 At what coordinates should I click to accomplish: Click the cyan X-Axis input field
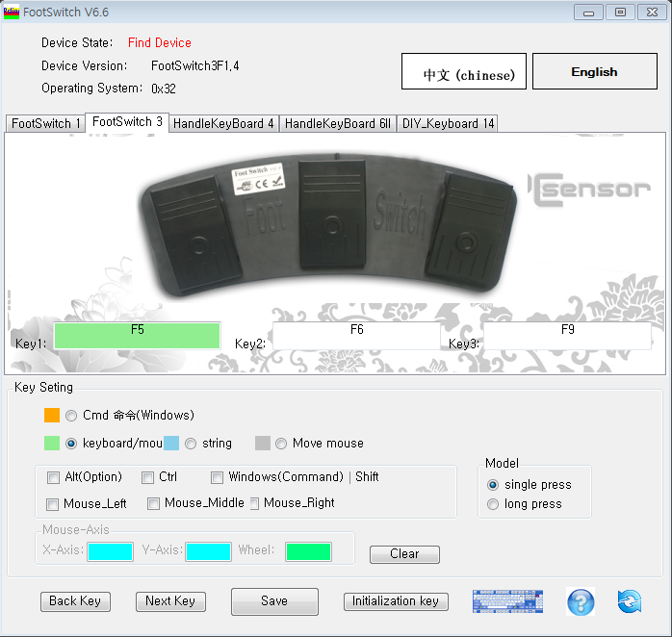coord(110,551)
